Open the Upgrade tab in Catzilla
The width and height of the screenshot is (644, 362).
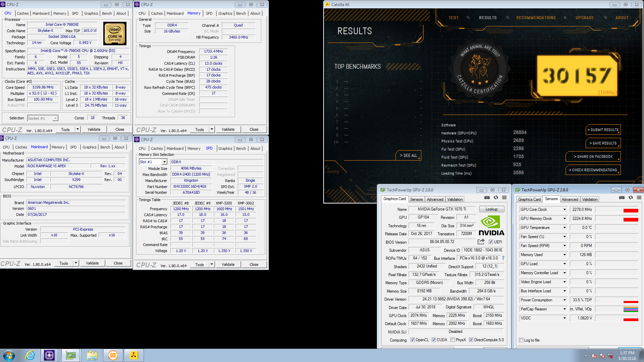pyautogui.click(x=585, y=18)
